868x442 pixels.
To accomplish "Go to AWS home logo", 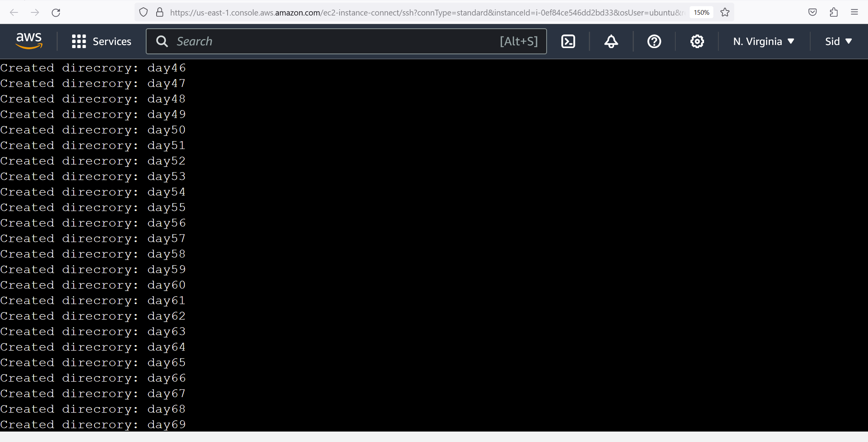I will point(29,41).
